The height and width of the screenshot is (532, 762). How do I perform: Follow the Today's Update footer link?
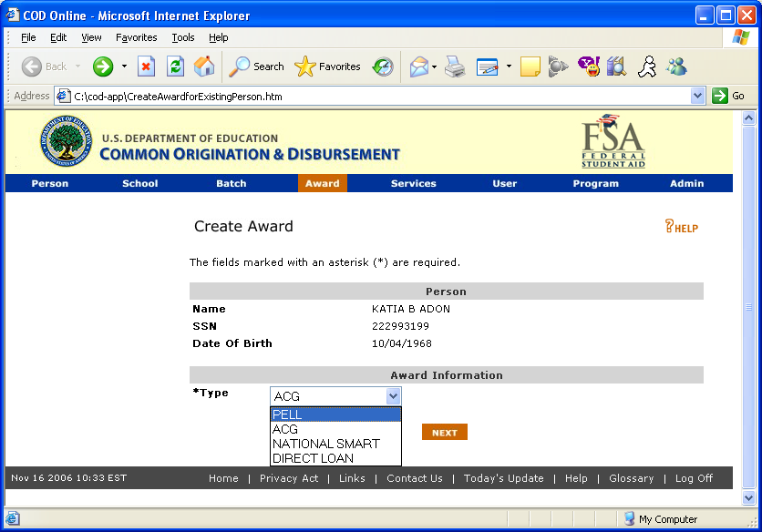tap(503, 478)
